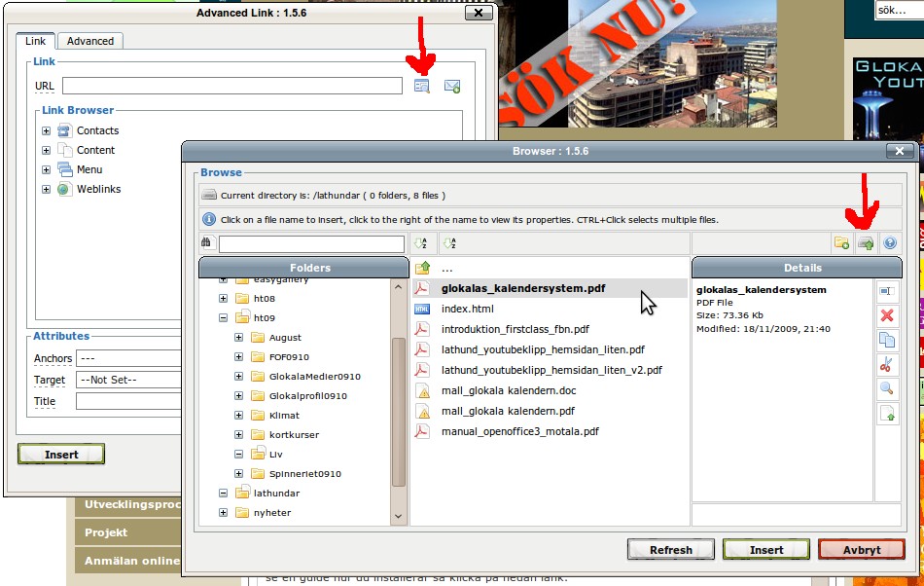Click the info icon in Browser hint bar
Viewport: 924px width, 586px height.
click(208, 219)
